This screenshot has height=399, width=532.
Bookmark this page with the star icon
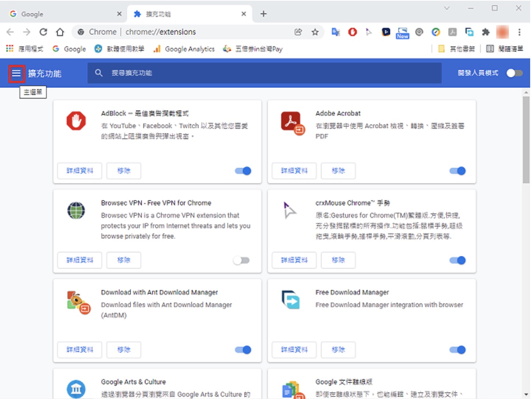tap(315, 32)
